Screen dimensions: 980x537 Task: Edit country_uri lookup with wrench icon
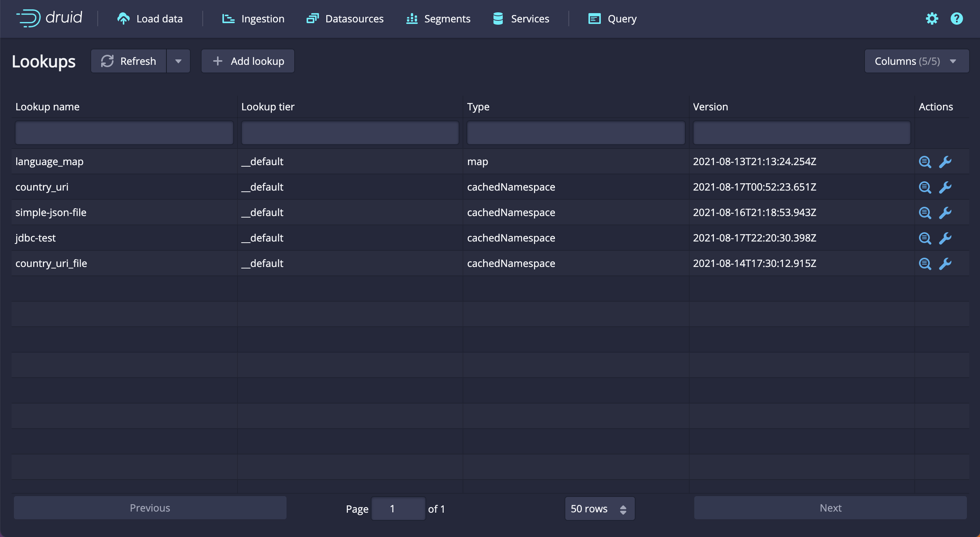(x=945, y=187)
